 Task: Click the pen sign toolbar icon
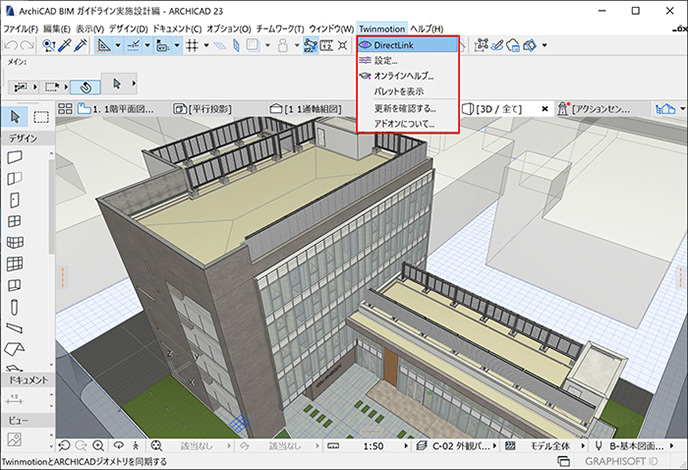[498, 45]
